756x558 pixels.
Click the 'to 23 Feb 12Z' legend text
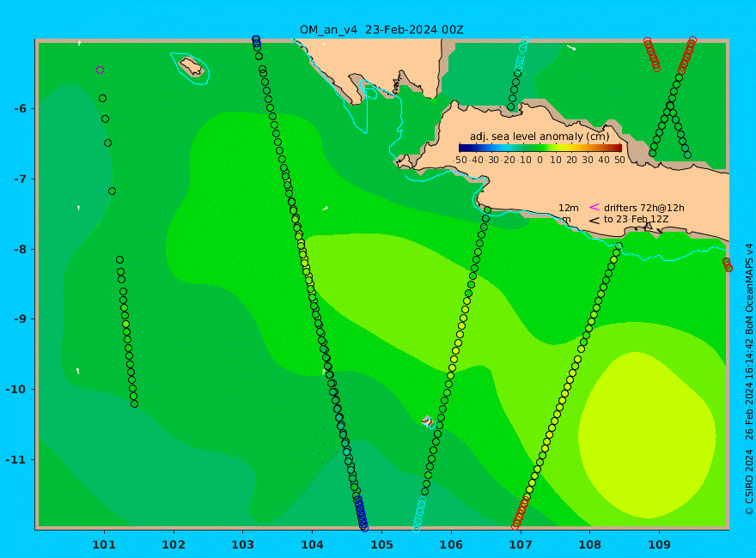(x=636, y=219)
